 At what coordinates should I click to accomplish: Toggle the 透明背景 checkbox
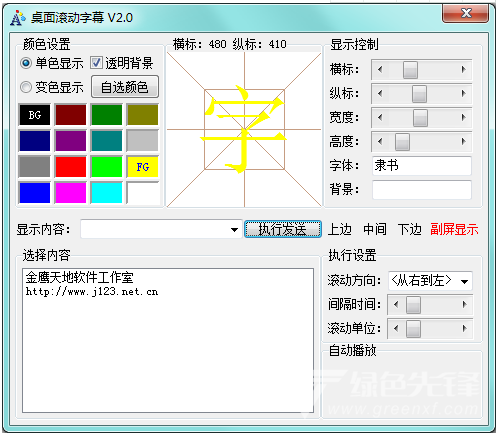tap(96, 63)
